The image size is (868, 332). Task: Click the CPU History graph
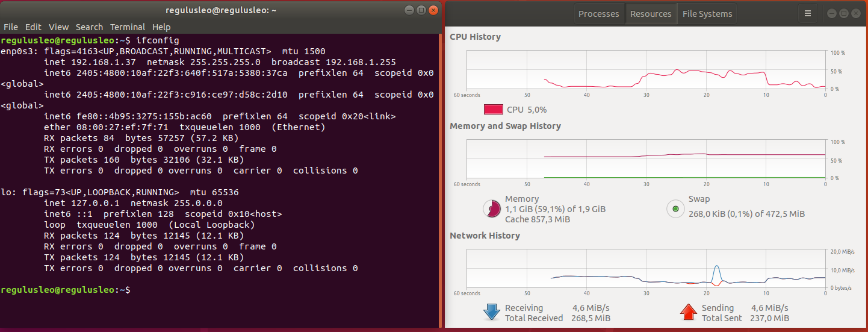point(646,69)
